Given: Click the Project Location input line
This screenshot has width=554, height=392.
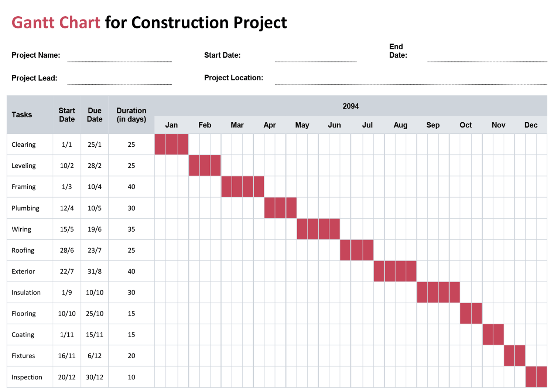Looking at the screenshot, I should click(x=410, y=80).
